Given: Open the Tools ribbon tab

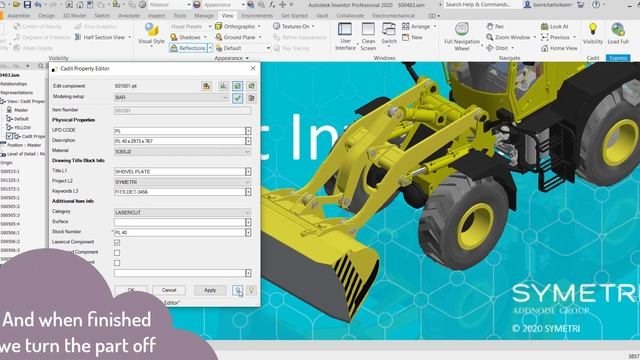Looking at the screenshot, I should [180, 16].
